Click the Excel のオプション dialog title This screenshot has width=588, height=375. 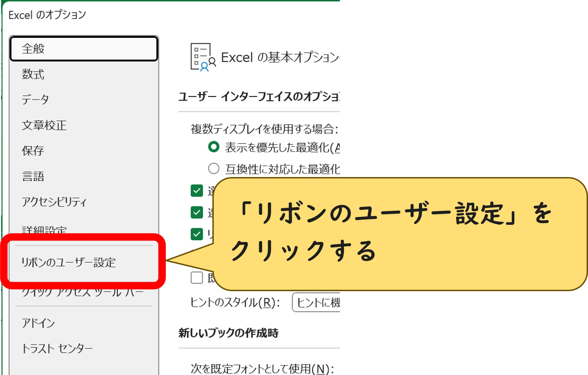47,15
